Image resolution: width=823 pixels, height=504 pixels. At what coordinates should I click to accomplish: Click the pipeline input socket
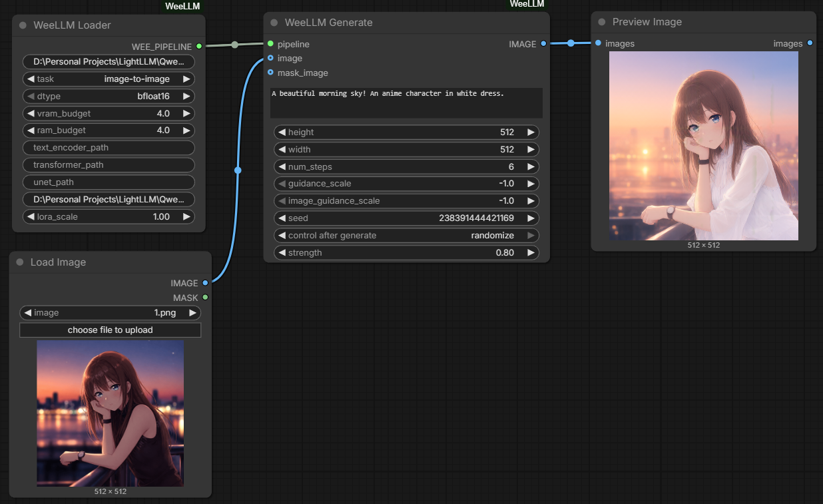[270, 44]
